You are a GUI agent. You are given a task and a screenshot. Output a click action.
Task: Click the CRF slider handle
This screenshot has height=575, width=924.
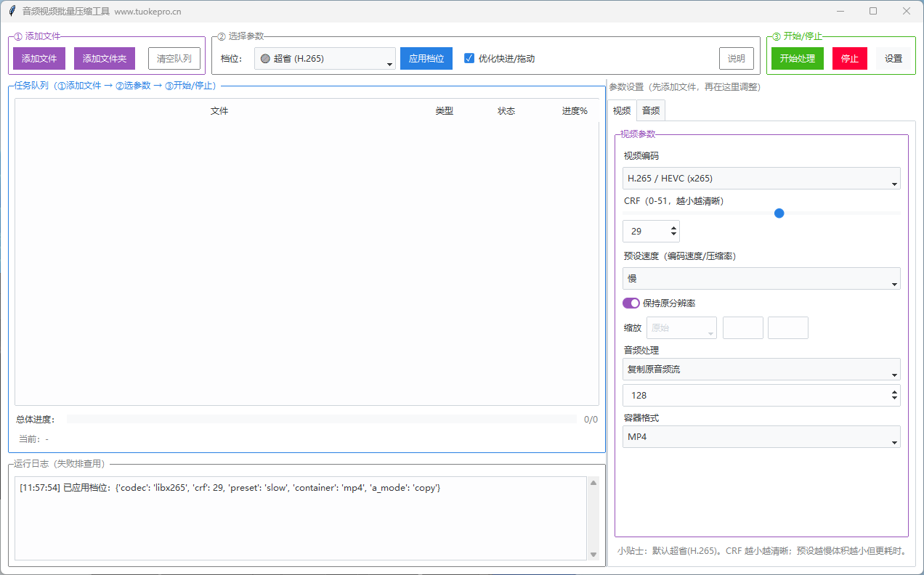point(779,213)
